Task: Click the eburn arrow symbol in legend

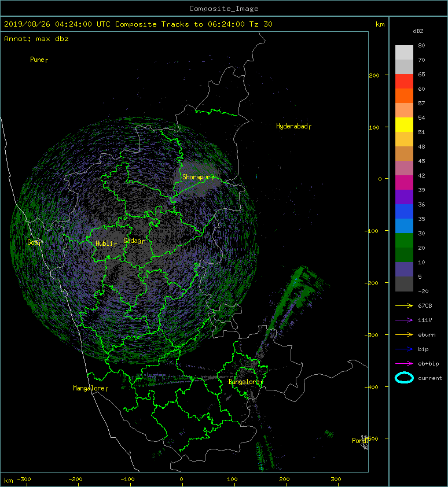Action: [x=404, y=335]
